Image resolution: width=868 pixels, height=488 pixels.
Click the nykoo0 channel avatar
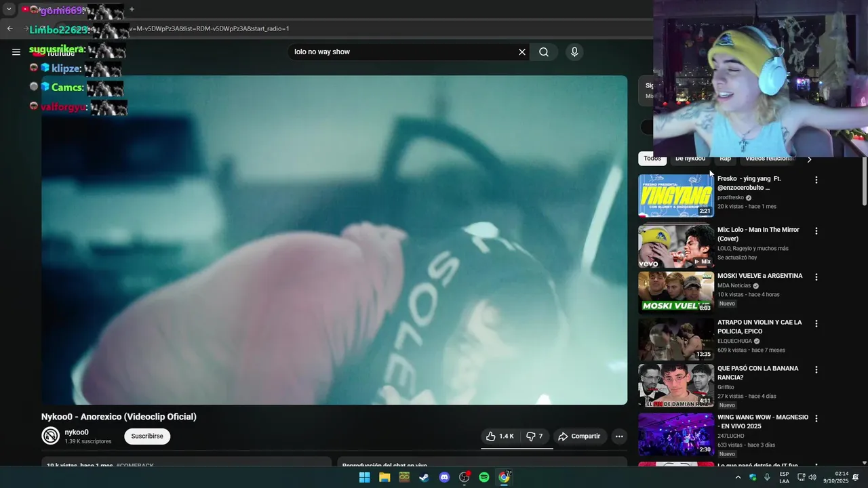click(x=51, y=436)
